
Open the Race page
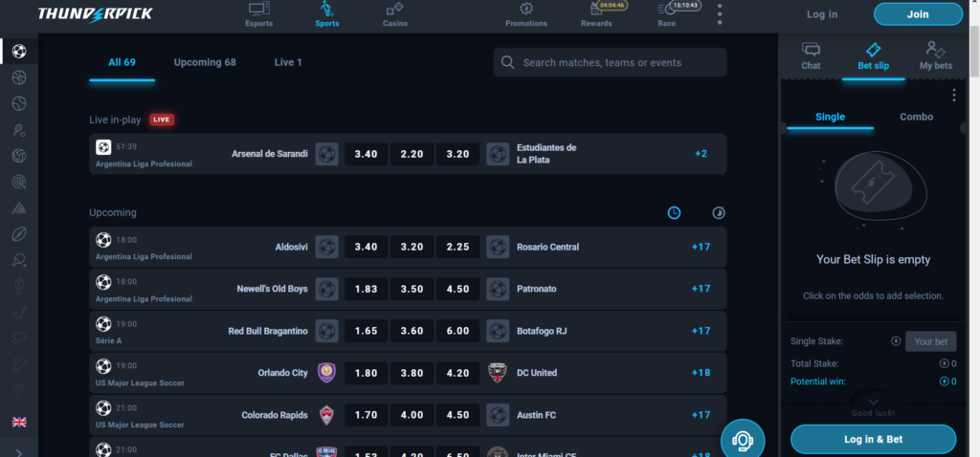point(666,15)
